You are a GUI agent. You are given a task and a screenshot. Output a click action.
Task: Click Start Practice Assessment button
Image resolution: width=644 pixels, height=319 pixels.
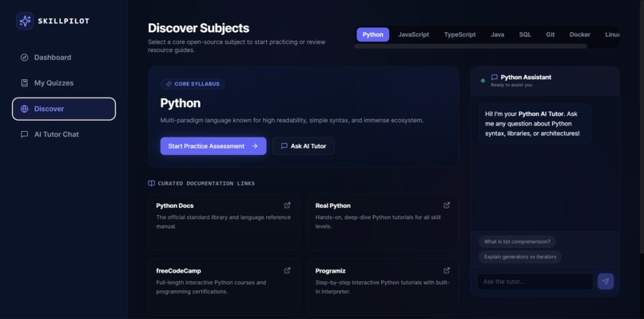(x=213, y=146)
